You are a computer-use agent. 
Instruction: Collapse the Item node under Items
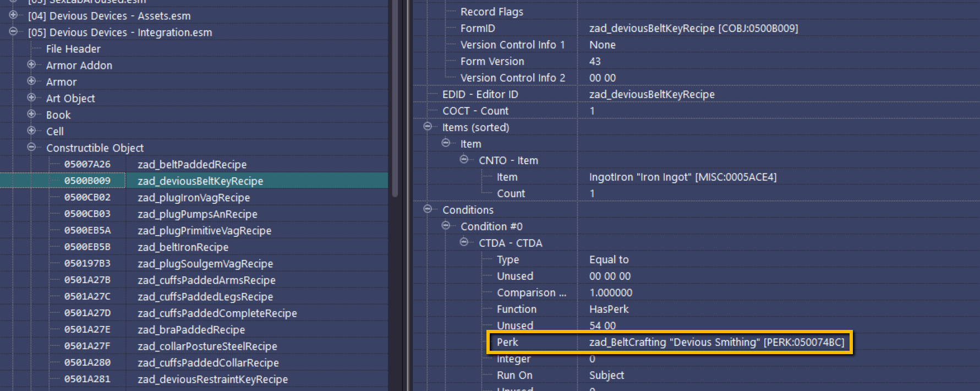click(x=446, y=143)
